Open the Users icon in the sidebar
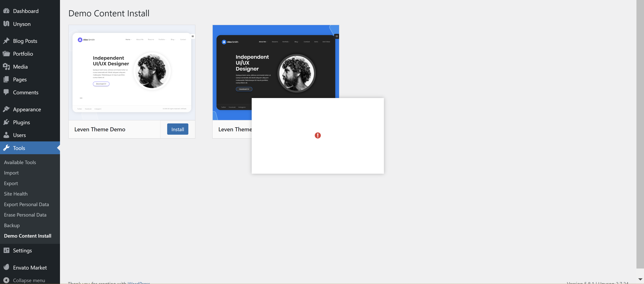 [x=7, y=135]
